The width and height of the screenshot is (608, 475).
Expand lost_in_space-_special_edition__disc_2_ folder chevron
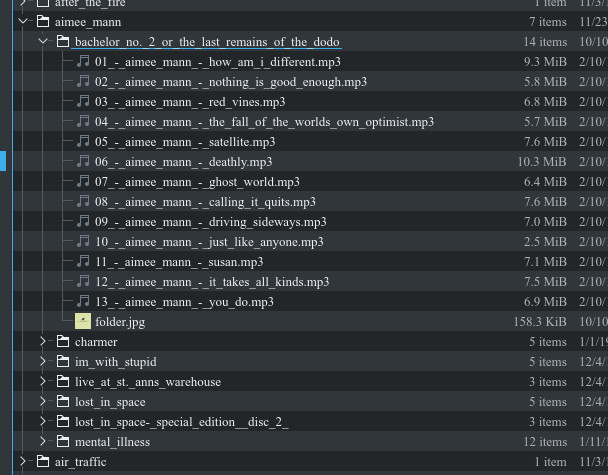tap(43, 421)
